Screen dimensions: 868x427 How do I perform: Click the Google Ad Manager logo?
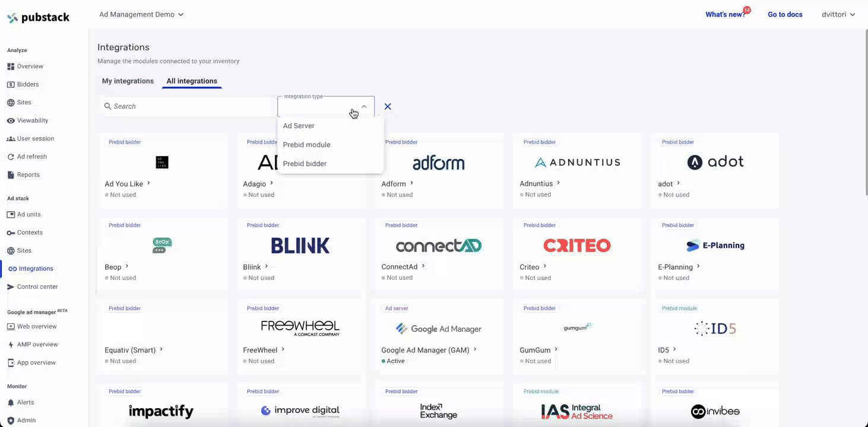tap(439, 329)
